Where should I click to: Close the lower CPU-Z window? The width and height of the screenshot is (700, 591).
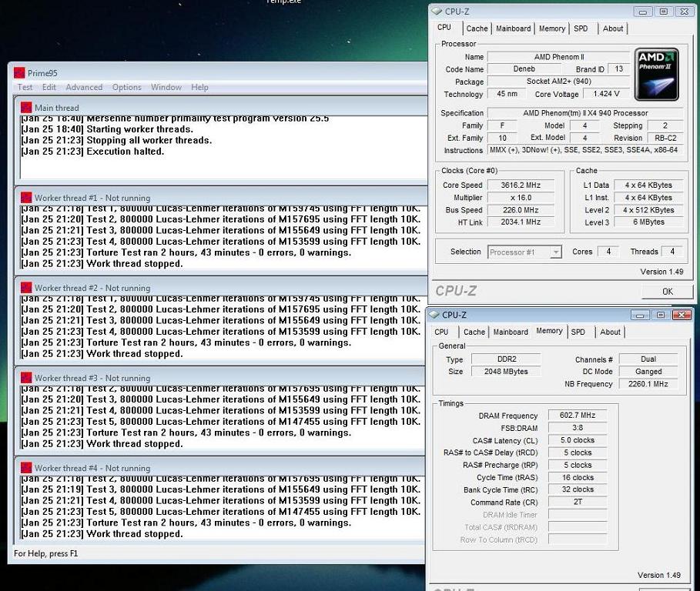click(x=682, y=316)
